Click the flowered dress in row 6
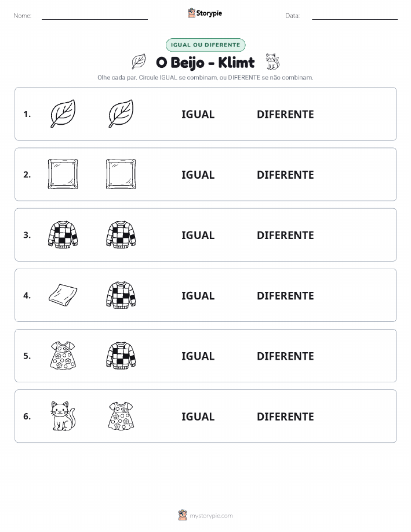Screen dimensions: 411x532 pos(121,416)
